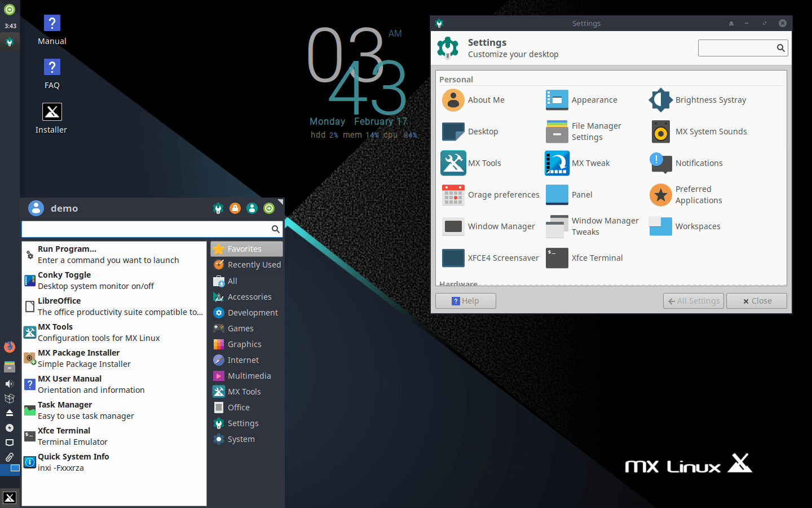
Task: Open About Me in Settings window
Action: pos(474,100)
